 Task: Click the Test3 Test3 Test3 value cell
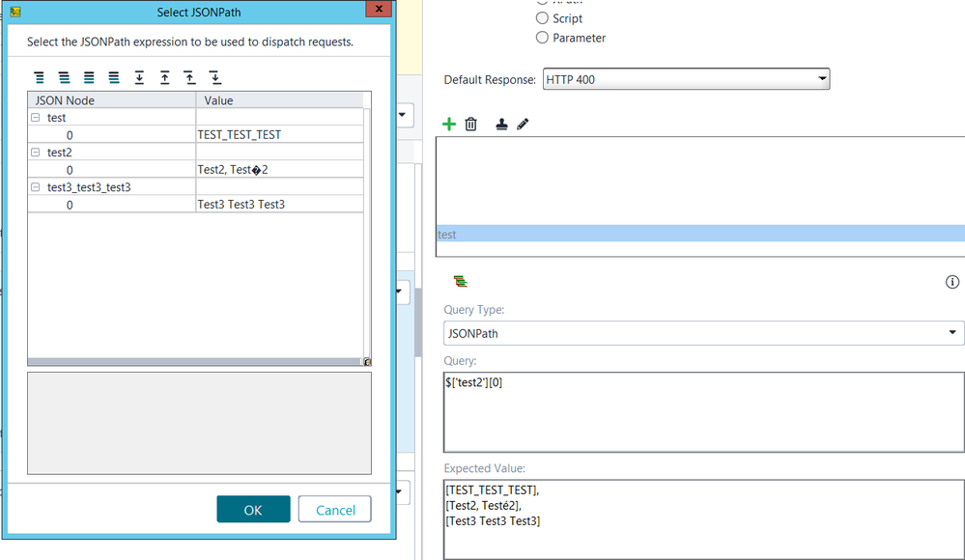[279, 205]
